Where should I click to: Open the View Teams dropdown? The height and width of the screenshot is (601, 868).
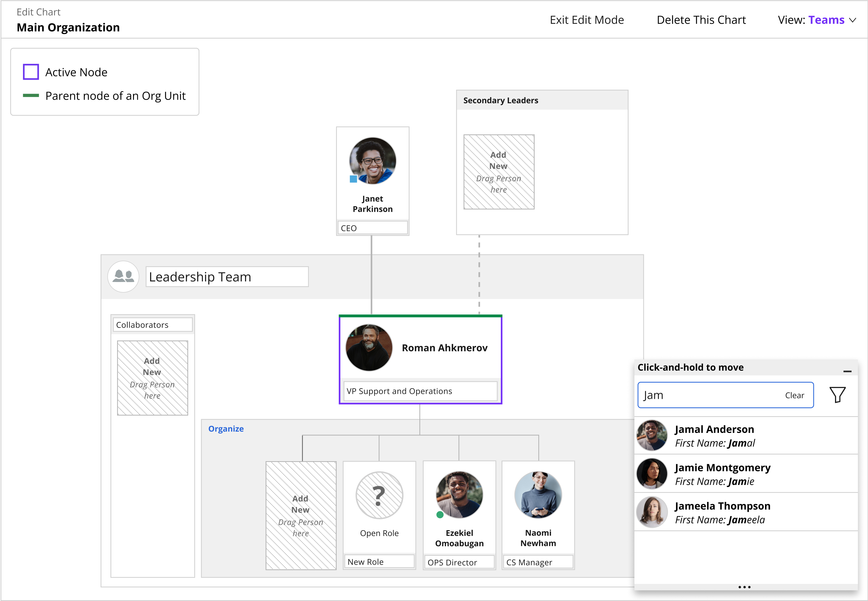click(x=817, y=20)
